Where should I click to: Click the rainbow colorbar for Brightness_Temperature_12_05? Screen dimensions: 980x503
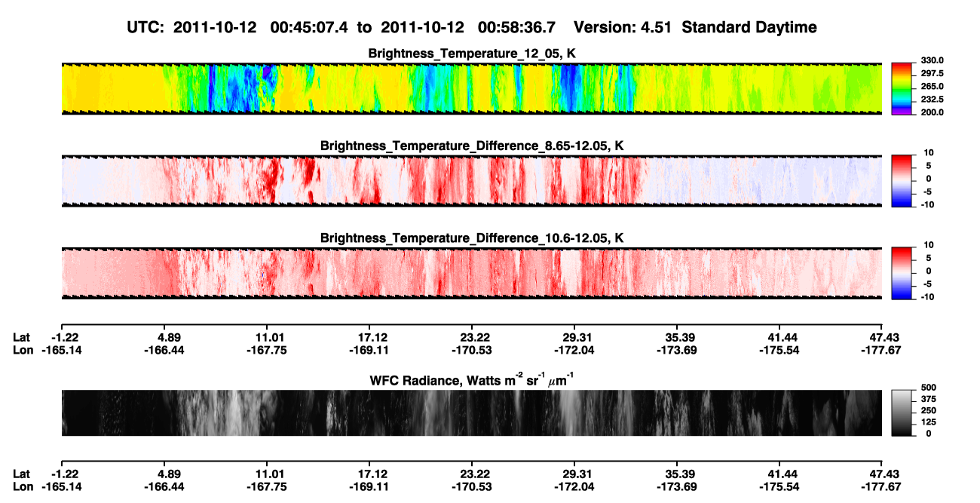click(902, 88)
